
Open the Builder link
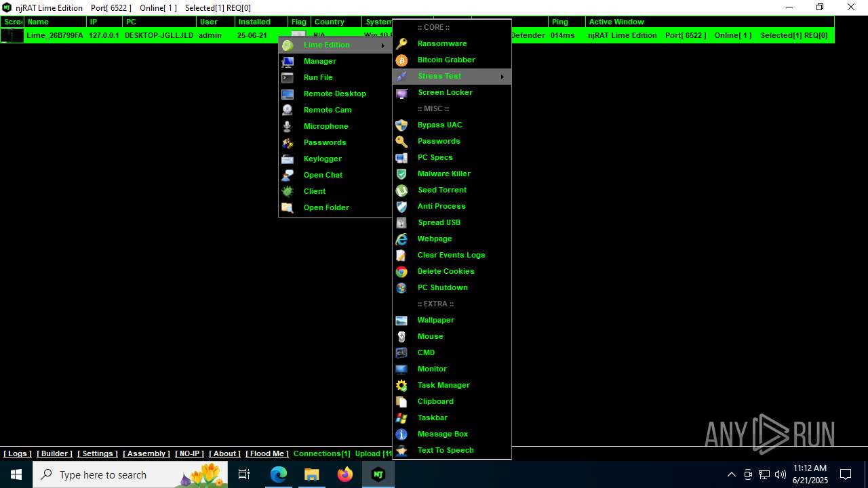pyautogui.click(x=54, y=453)
